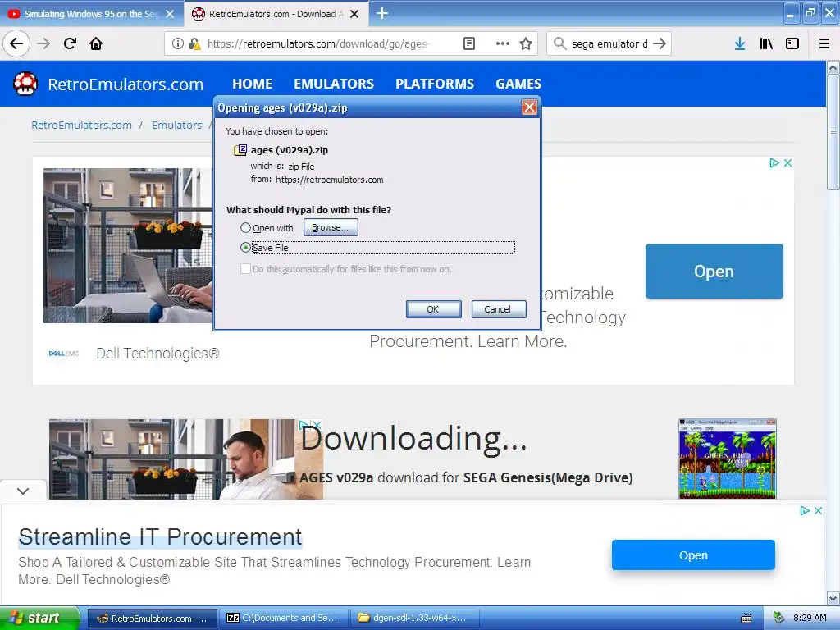Click the system tray icon beside the clock
Viewport: 840px width, 630px height.
coord(778,618)
